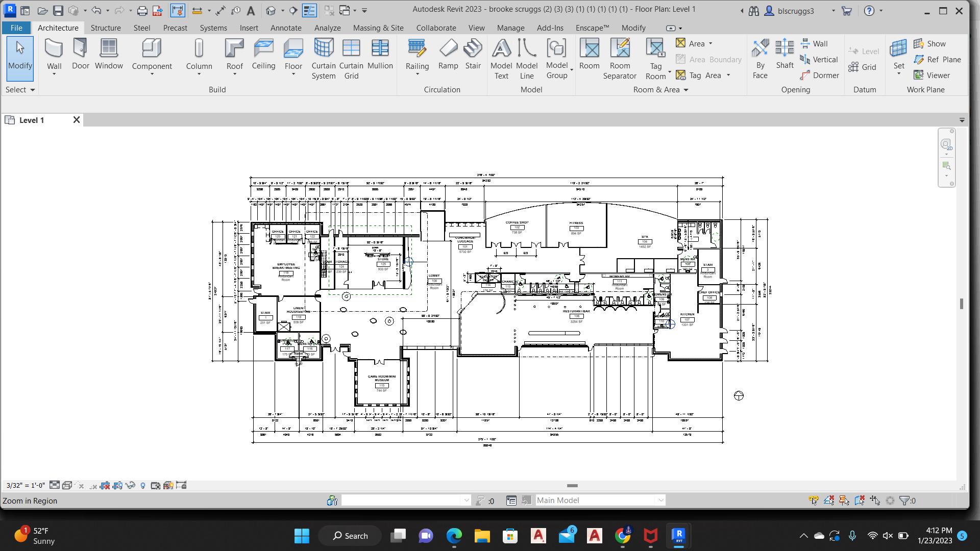Toggle Select Pinned Elements option

pos(844,500)
